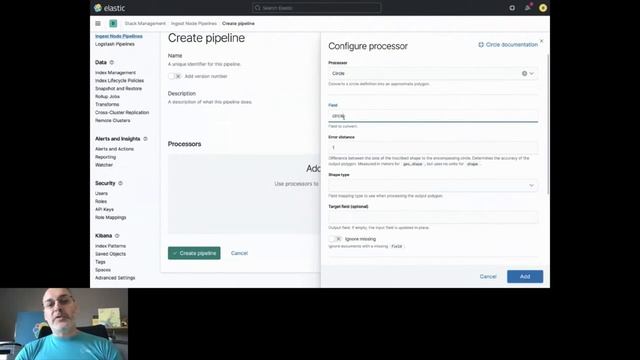
Task: Open Index Lifecycle Policies
Action: 120,80
